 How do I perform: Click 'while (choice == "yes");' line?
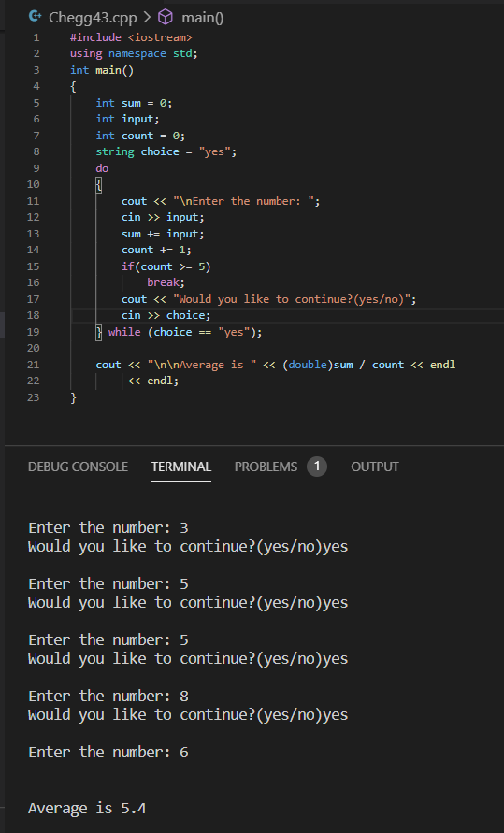pos(185,332)
